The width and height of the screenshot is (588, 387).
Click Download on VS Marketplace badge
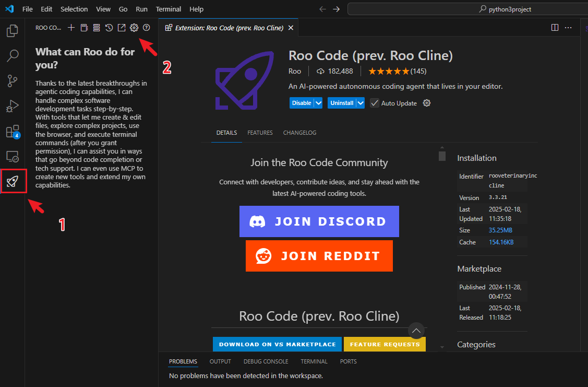(x=277, y=344)
